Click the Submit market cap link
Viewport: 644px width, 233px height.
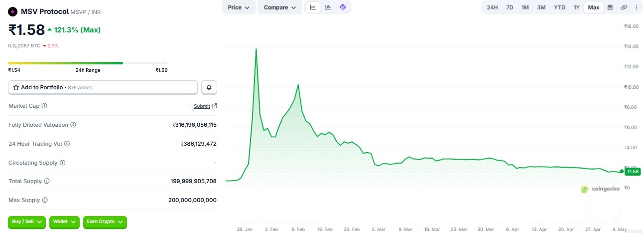pos(202,106)
